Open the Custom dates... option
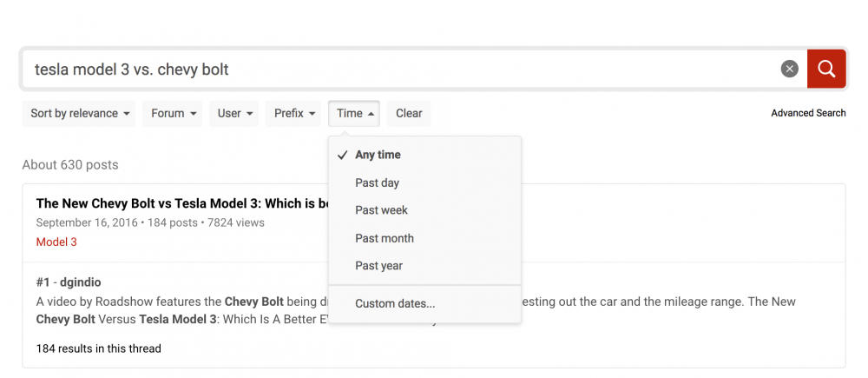The width and height of the screenshot is (868, 378). coord(424,304)
